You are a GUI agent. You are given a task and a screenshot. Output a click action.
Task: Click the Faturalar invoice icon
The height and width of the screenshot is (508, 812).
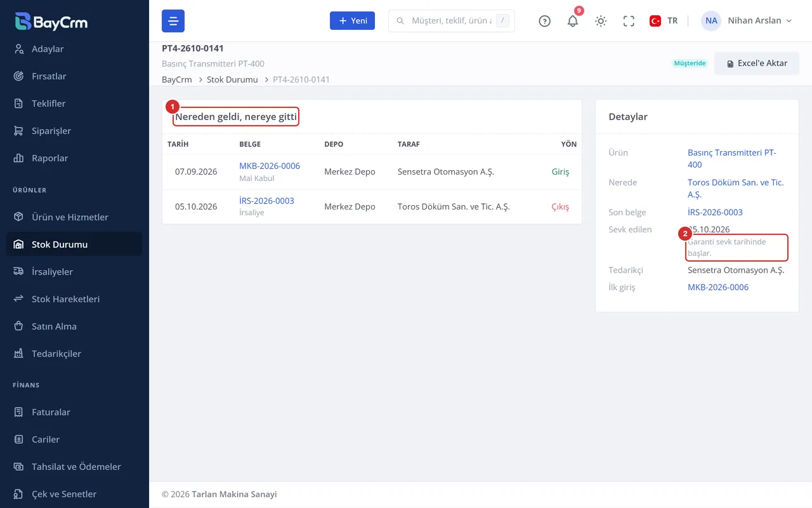[19, 412]
